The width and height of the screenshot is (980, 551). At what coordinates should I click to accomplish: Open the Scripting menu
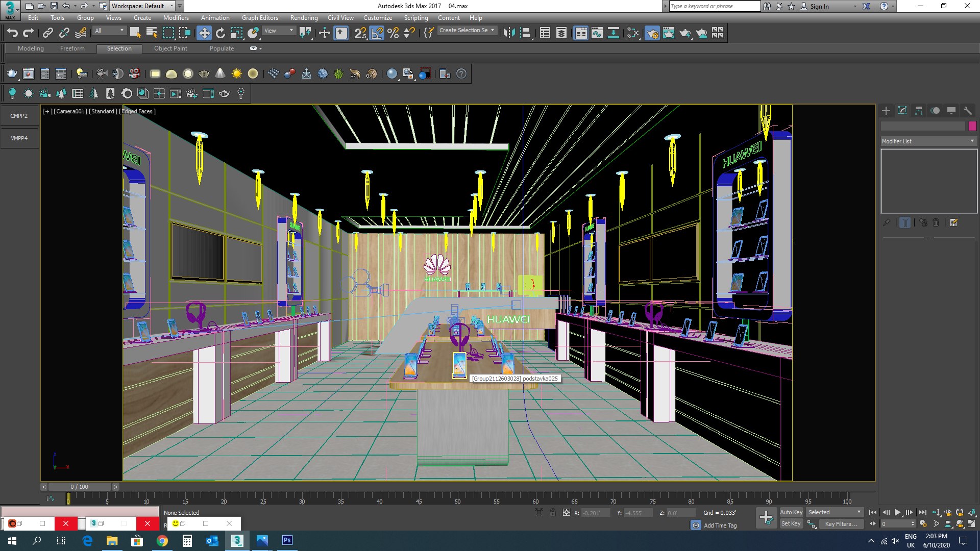pos(416,18)
